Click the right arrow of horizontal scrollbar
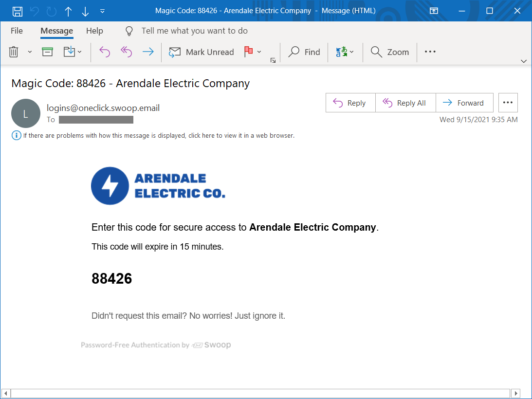 coord(516,394)
